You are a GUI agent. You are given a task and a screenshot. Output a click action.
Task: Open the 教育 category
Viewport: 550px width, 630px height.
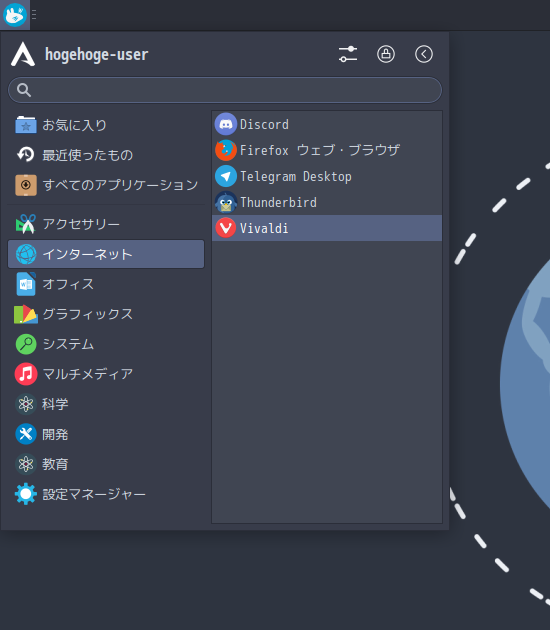click(106, 464)
